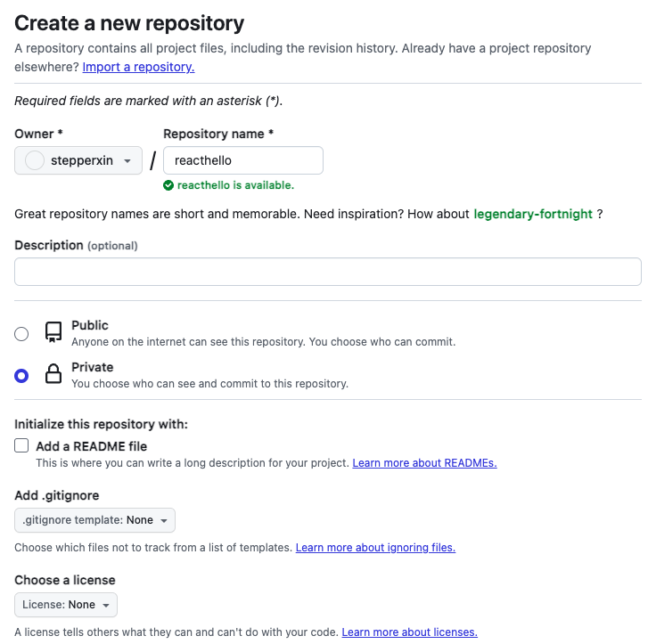Focus the Repository name input field
Screen dimensions: 656x644
(243, 160)
